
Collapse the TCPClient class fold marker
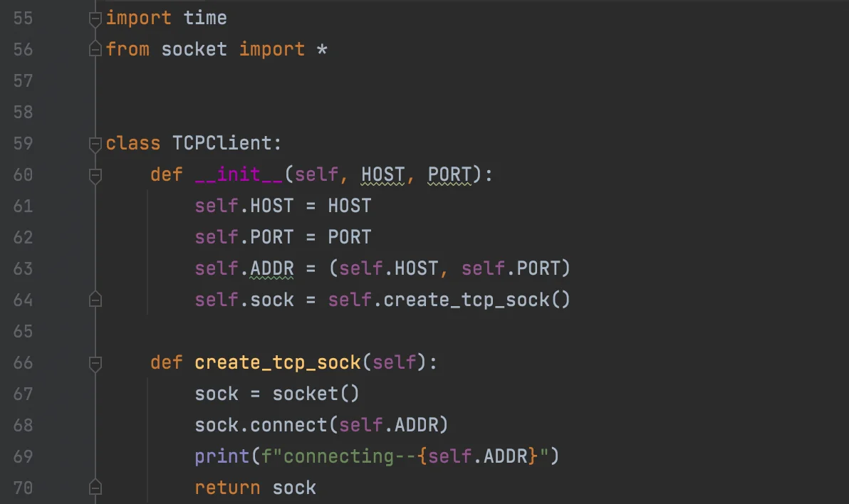(95, 144)
